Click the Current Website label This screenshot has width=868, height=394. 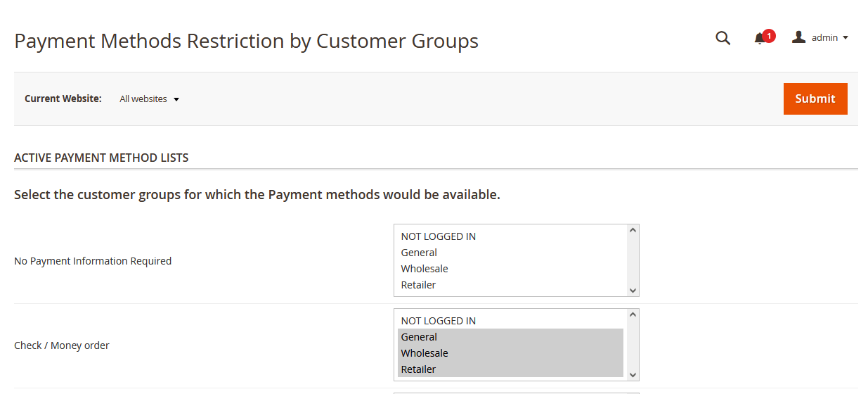63,99
